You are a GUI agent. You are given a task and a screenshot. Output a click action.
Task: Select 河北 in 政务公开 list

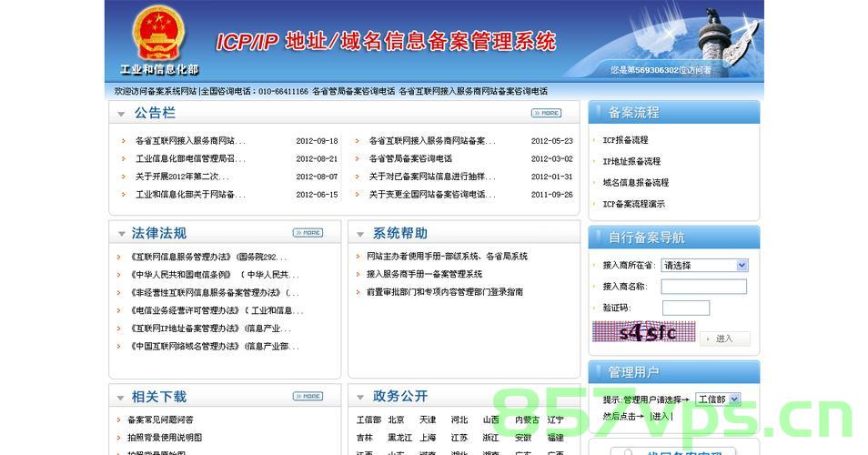pyautogui.click(x=459, y=420)
